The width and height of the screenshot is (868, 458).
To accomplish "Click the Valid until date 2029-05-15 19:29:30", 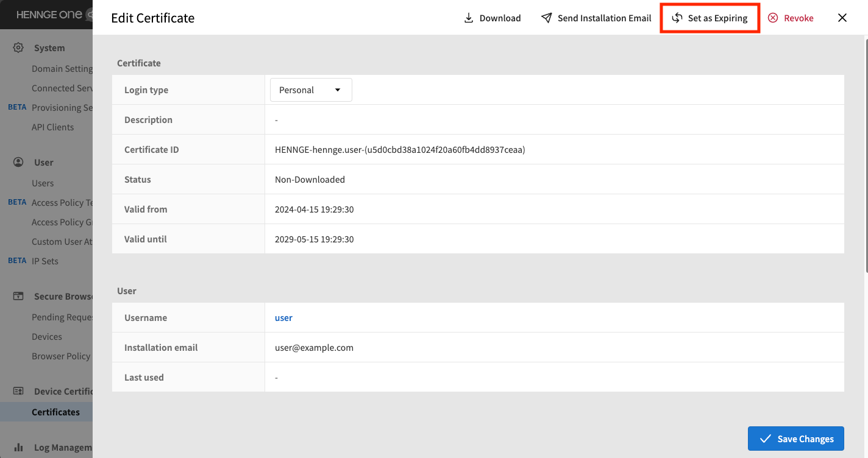I will (x=315, y=239).
